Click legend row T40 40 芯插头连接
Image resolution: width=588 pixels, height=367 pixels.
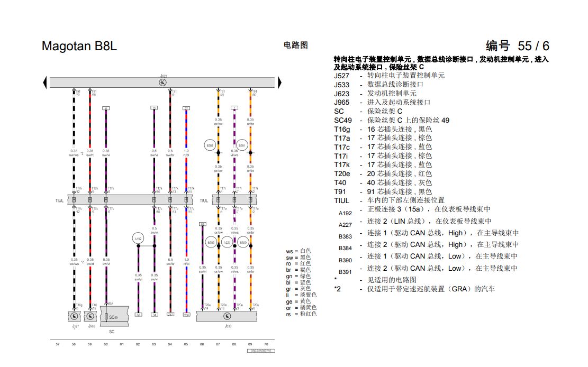pos(383,183)
